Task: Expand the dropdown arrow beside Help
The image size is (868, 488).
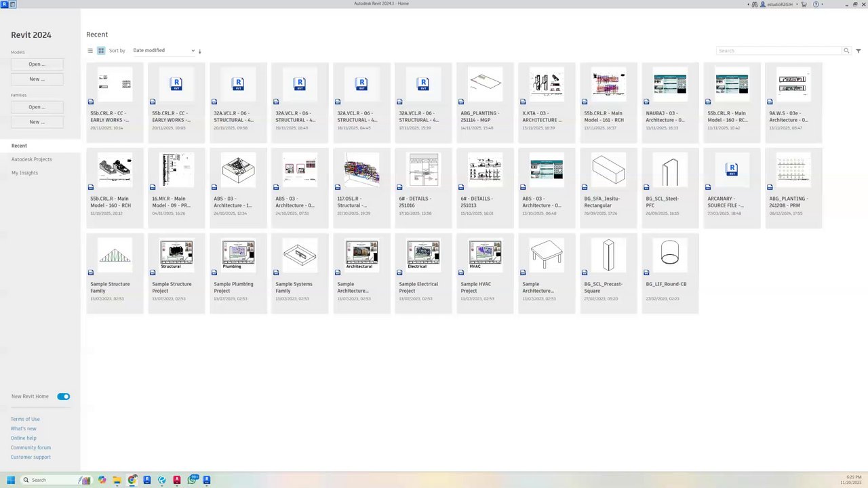Action: (822, 4)
